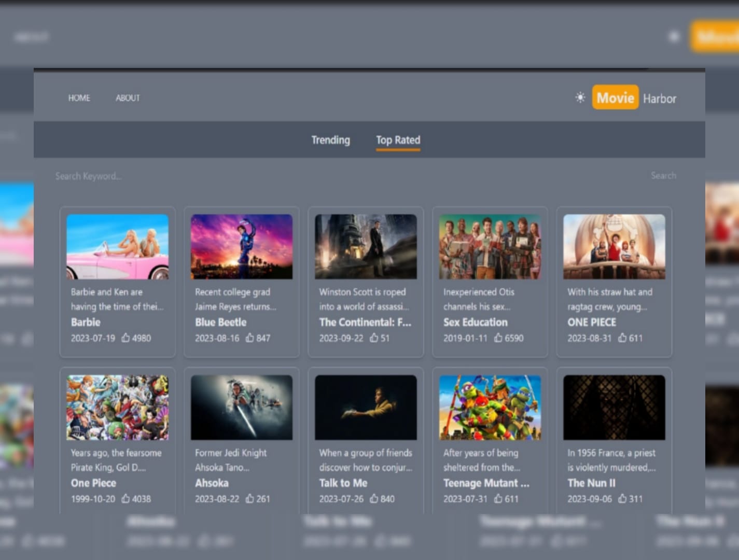Viewport: 739px width, 560px height.
Task: Click the Ahsoka title text
Action: 212,483
